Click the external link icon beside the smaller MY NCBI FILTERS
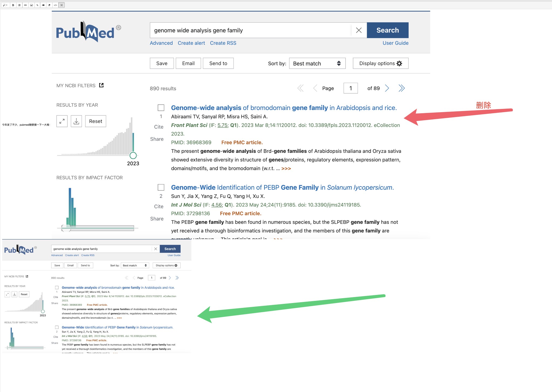The width and height of the screenshot is (552, 392). click(x=27, y=276)
